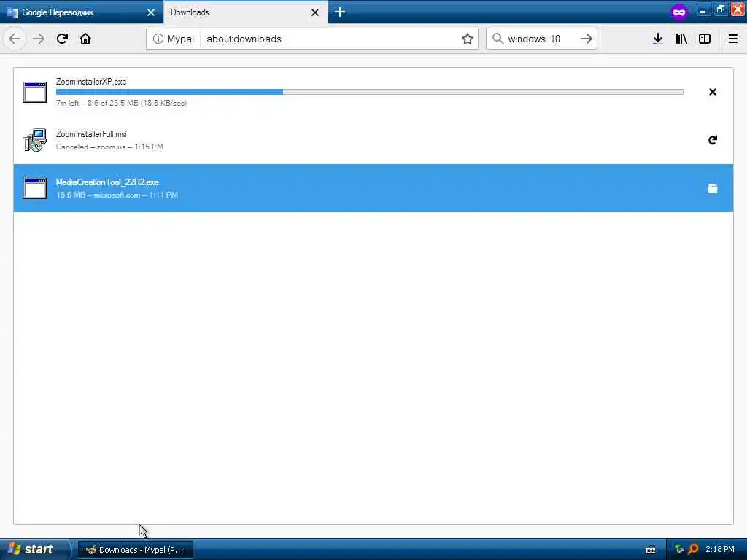Open the Library bookshelf icon
The height and width of the screenshot is (560, 747).
pos(681,39)
